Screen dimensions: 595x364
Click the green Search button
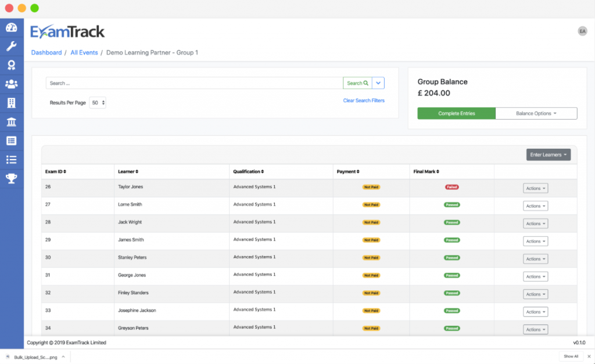click(357, 83)
